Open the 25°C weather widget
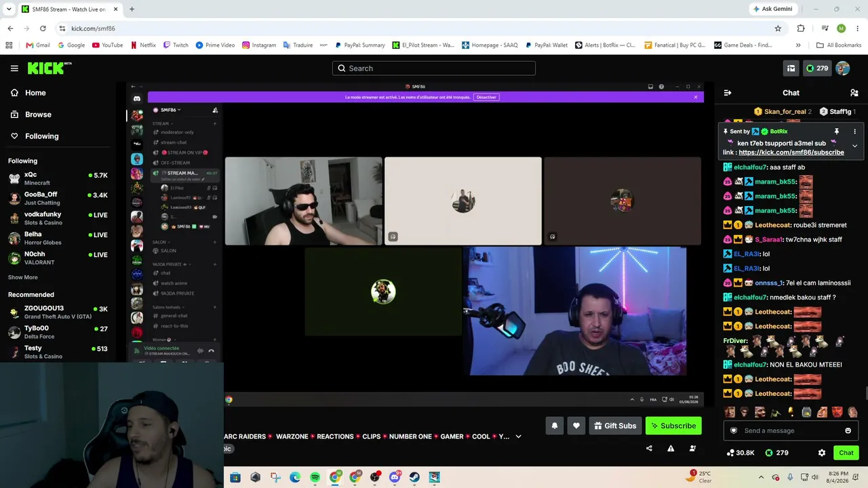The image size is (868, 488). pos(700,477)
